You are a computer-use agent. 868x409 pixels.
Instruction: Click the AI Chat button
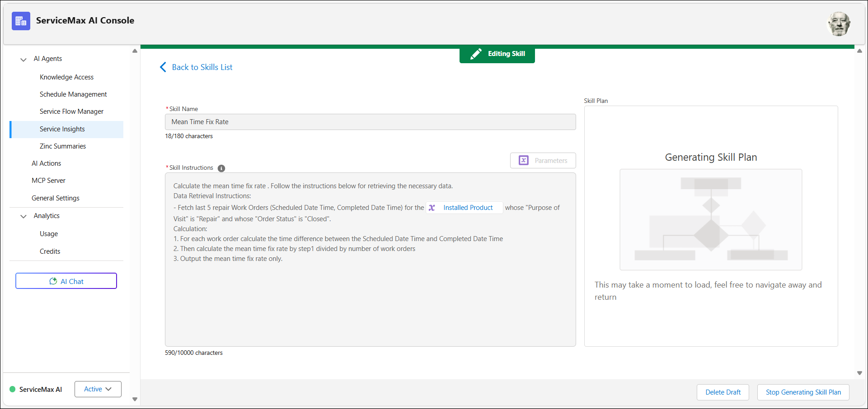(66, 281)
